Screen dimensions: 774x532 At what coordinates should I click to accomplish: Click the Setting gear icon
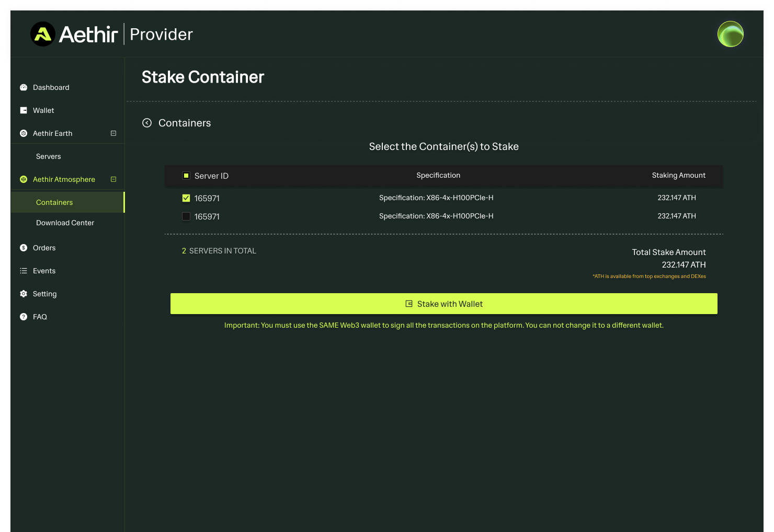[x=24, y=294]
